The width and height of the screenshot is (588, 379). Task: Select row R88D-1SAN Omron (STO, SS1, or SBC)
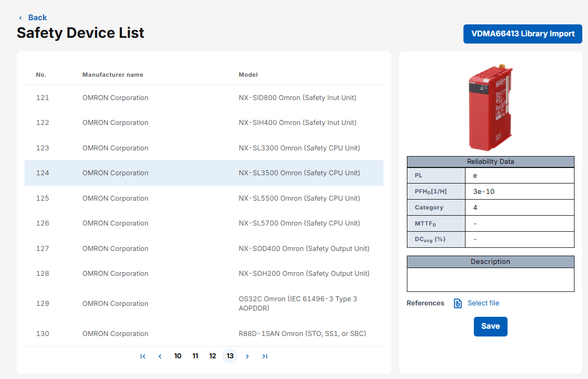tap(204, 333)
